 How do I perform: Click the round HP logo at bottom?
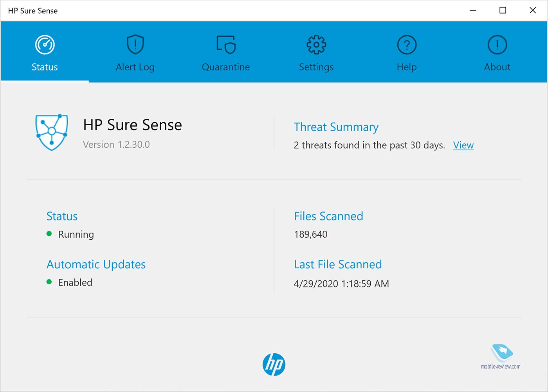click(274, 364)
